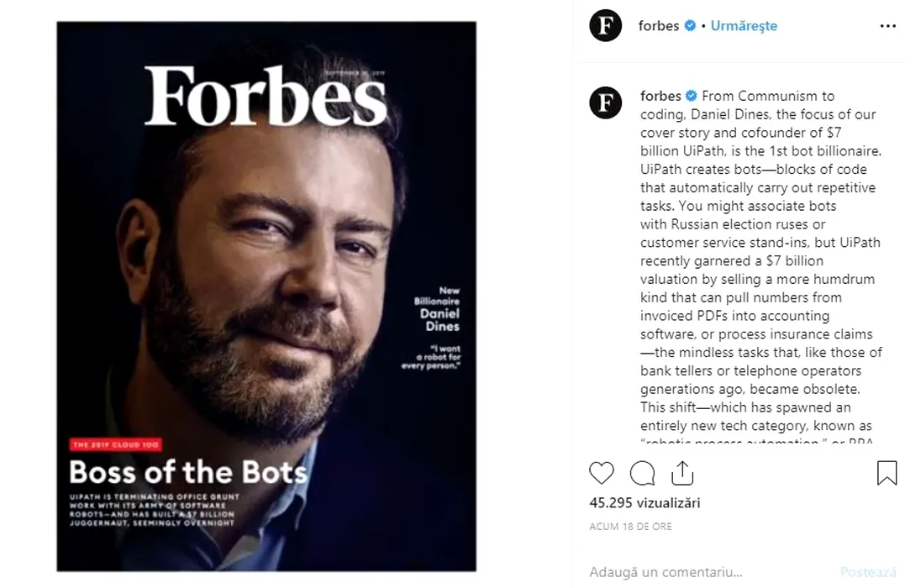This screenshot has height=588, width=905.
Task: Click the ACUM 18 DE ORE timestamp
Action: click(x=631, y=527)
